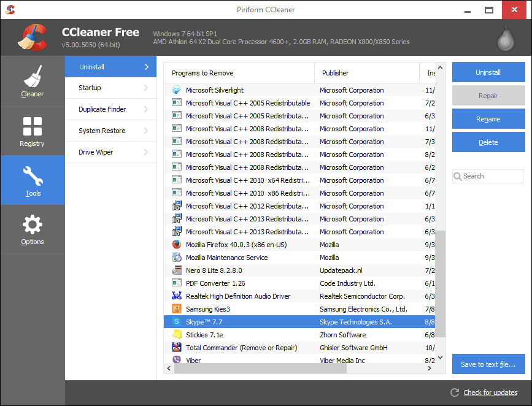Follow the Check for updates link
The width and height of the screenshot is (532, 406).
coord(490,393)
